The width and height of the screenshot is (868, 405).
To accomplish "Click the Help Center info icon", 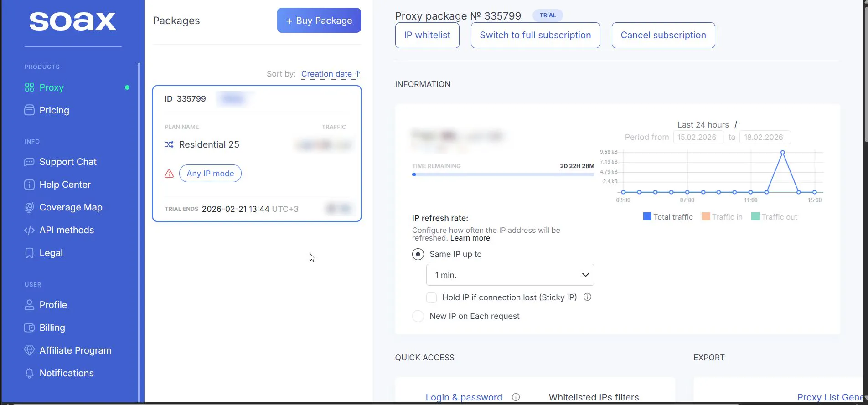I will point(29,185).
